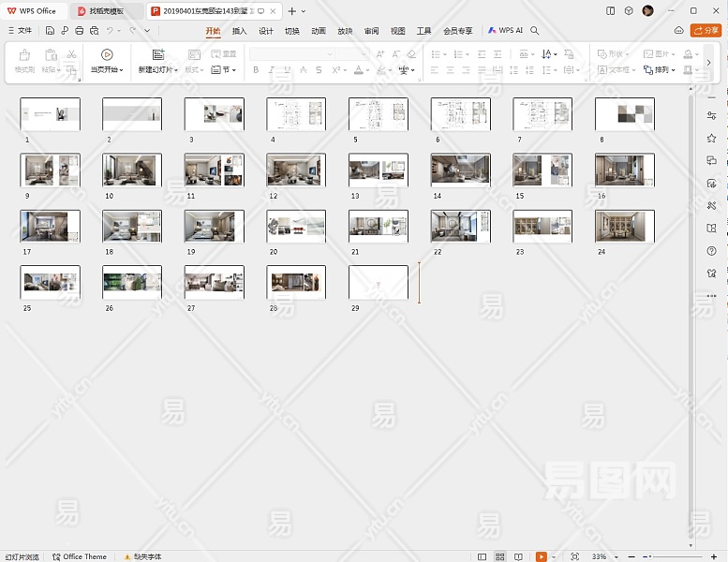The image size is (728, 562).
Task: Start slideshow from current page icon
Action: [x=107, y=54]
